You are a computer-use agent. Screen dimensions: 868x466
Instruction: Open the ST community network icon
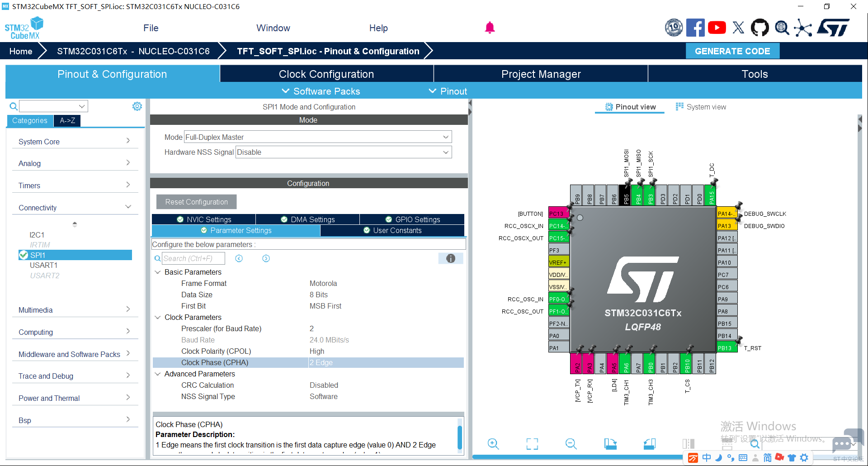coord(803,28)
